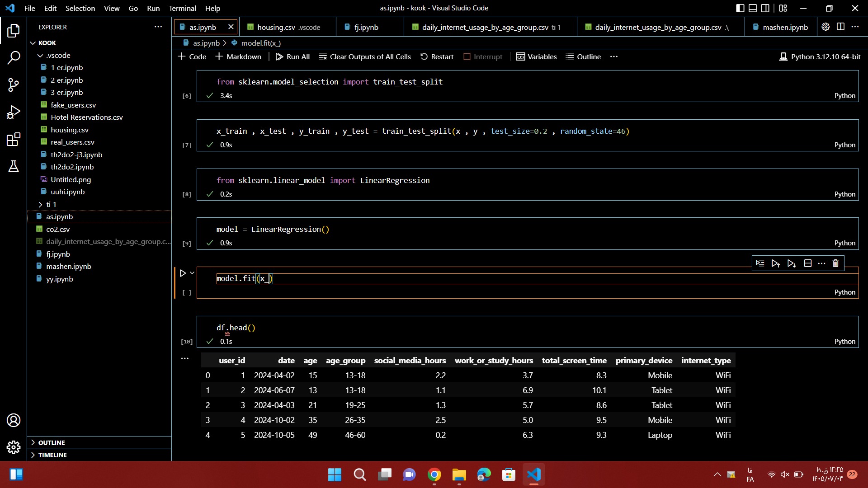Click the Manage gear icon
Screen dimensions: 868x488
point(14,447)
